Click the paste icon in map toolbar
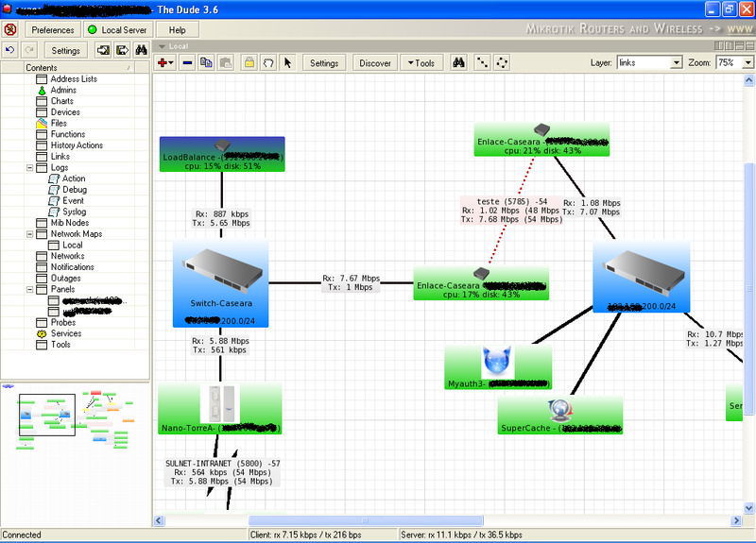 click(x=225, y=62)
